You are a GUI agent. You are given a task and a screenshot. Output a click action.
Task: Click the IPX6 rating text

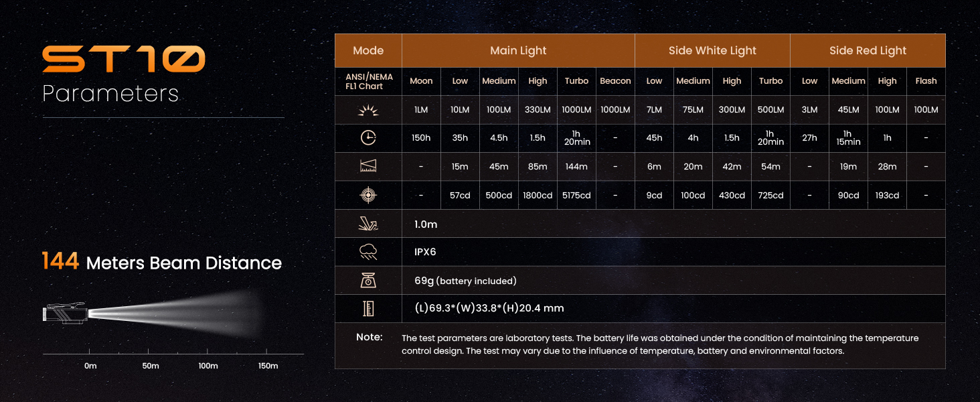point(426,252)
